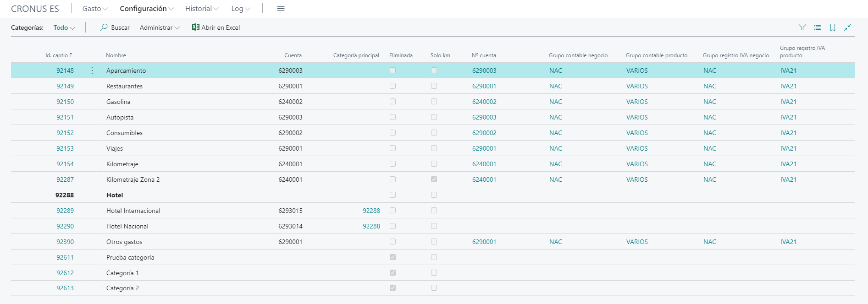Image resolution: width=868 pixels, height=304 pixels.
Task: Expand the Historial menu dropdown
Action: pyautogui.click(x=202, y=9)
